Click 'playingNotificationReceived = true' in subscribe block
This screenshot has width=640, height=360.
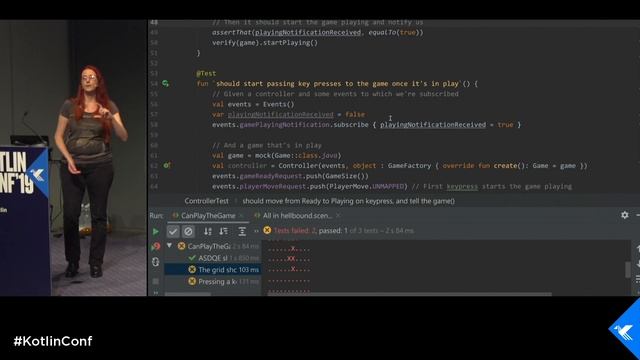click(447, 125)
